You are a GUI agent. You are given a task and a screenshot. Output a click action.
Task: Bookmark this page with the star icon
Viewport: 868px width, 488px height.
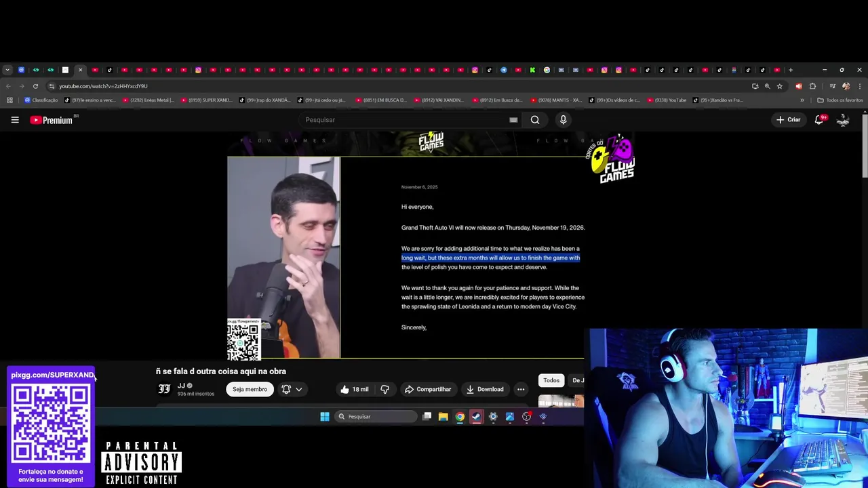click(x=780, y=86)
